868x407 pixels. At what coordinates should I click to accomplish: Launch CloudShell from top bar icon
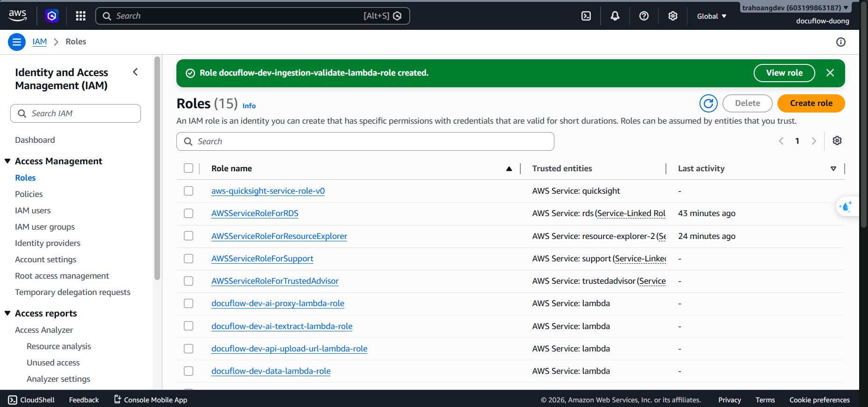[x=586, y=16]
